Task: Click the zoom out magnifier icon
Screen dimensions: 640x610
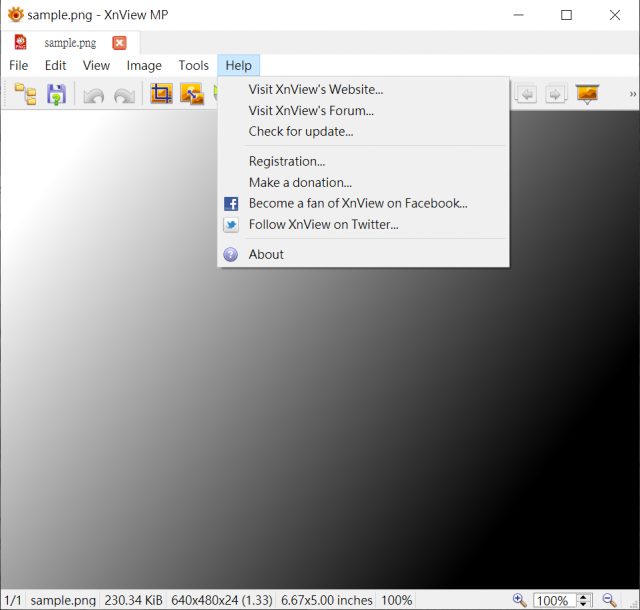Action: pyautogui.click(x=609, y=600)
